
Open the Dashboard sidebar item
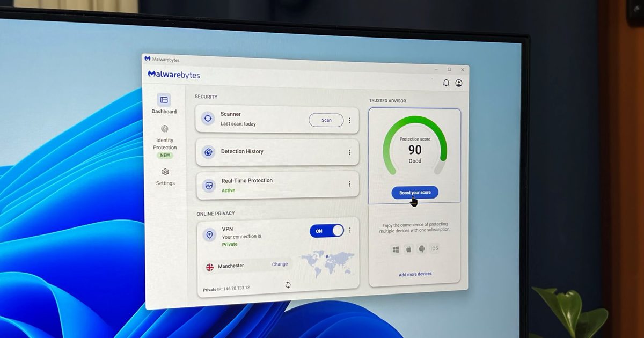click(x=164, y=104)
